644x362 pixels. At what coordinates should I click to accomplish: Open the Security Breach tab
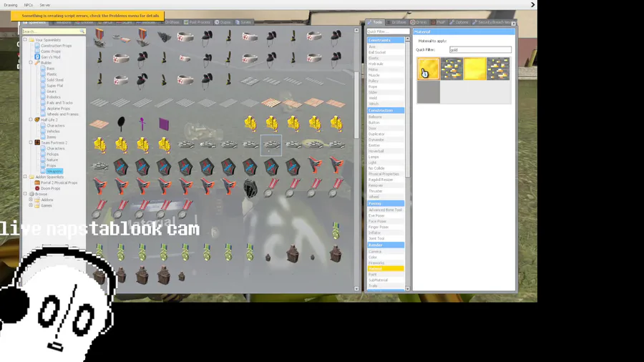pyautogui.click(x=492, y=22)
